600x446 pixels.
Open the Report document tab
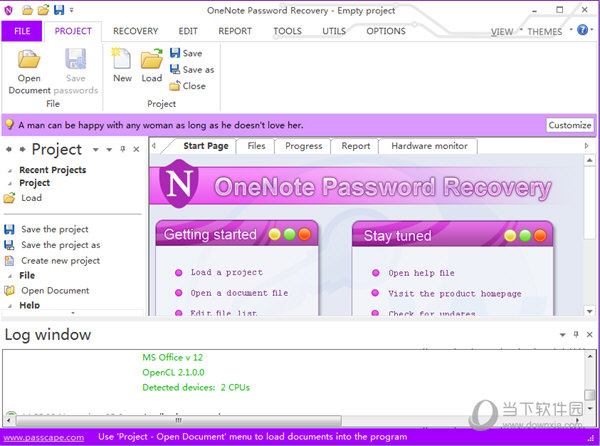coord(355,146)
